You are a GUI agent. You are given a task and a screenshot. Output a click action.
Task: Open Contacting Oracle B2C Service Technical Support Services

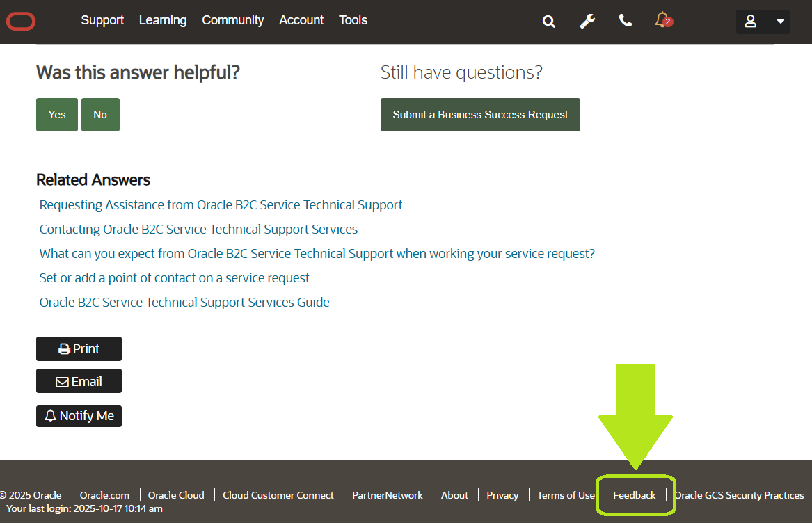pos(198,230)
